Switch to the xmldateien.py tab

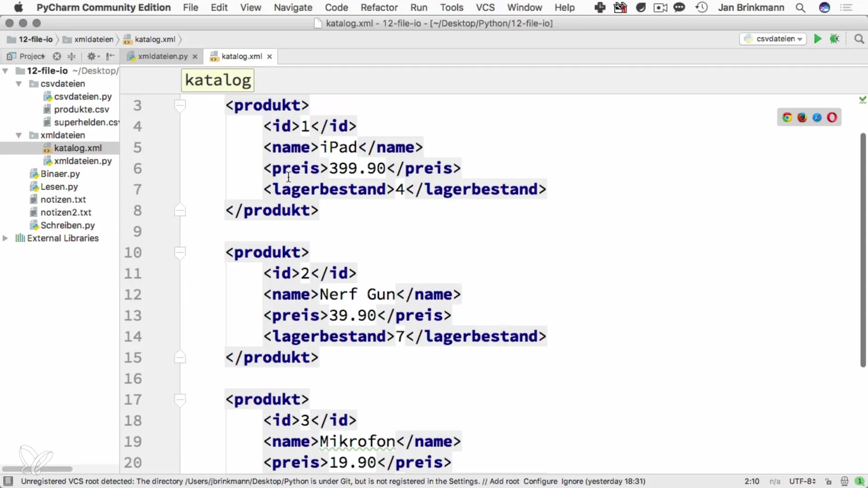[163, 56]
